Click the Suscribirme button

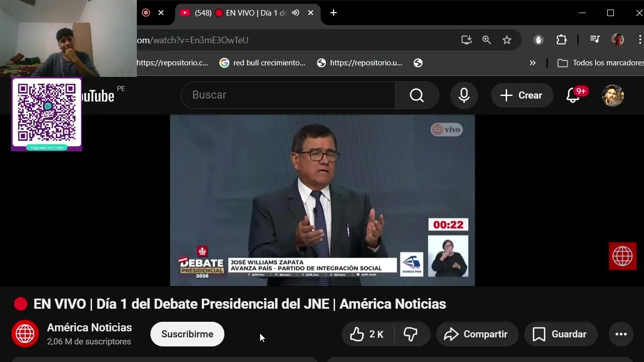(x=187, y=334)
